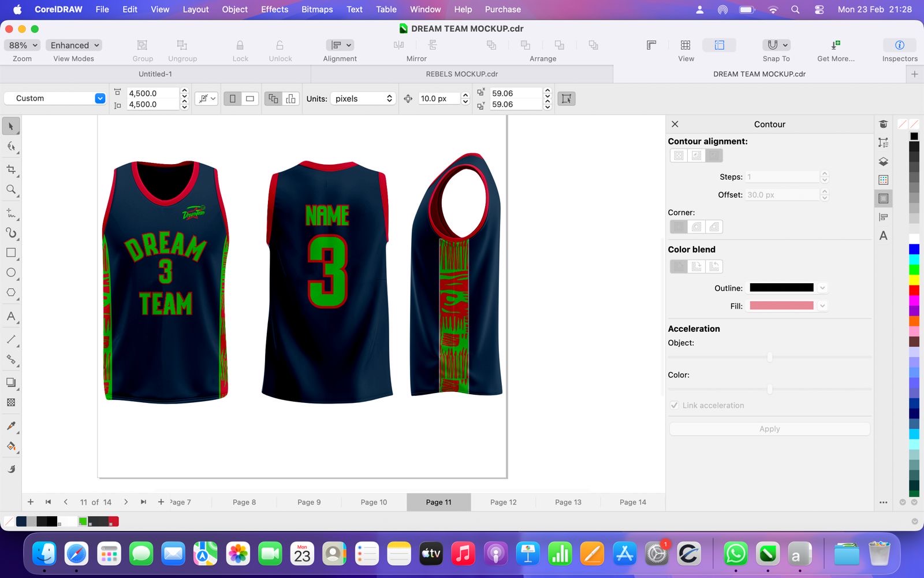
Task: Click the pink Fill color swatch
Action: click(781, 306)
